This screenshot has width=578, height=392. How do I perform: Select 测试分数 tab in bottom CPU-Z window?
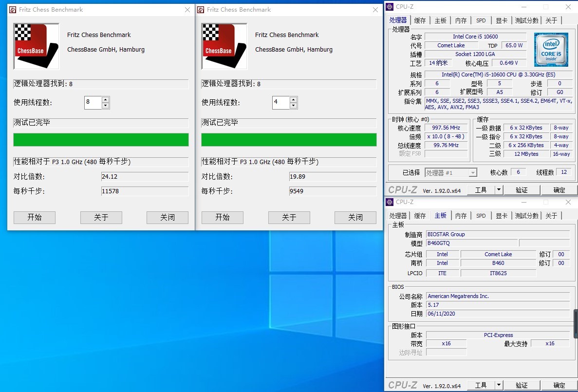[x=526, y=216]
